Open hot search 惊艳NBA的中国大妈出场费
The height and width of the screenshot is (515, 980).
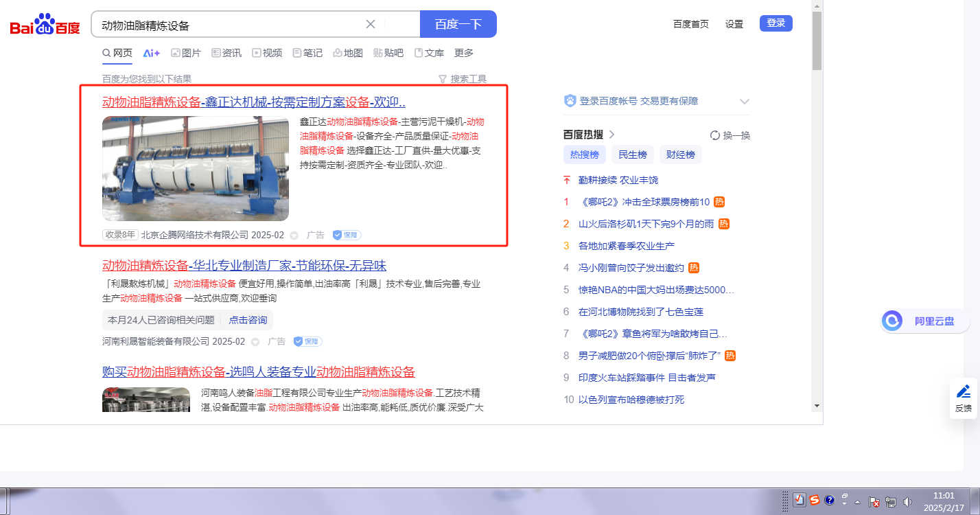657,290
